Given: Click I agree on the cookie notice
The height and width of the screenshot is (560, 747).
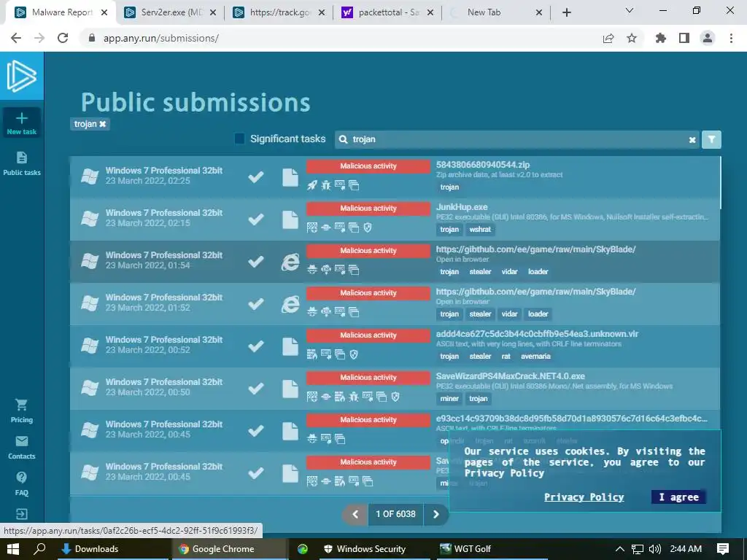Looking at the screenshot, I should tap(678, 497).
